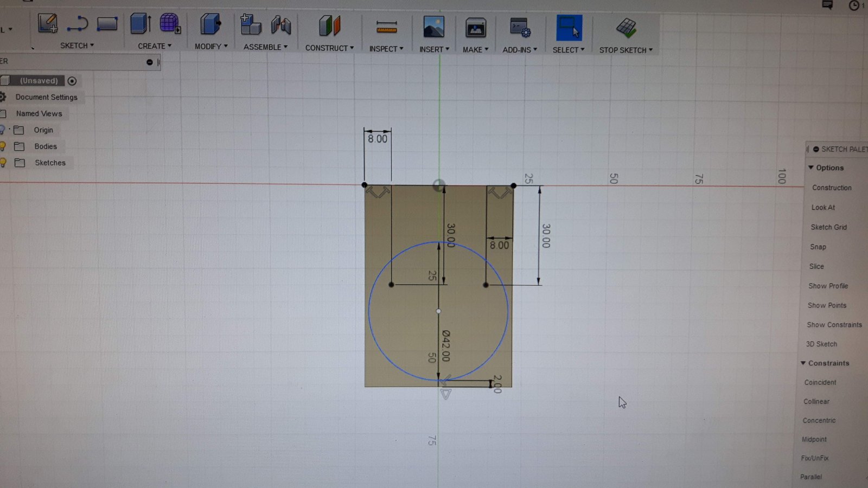Apply the Coincident constraint
The height and width of the screenshot is (488, 868).
click(x=820, y=382)
